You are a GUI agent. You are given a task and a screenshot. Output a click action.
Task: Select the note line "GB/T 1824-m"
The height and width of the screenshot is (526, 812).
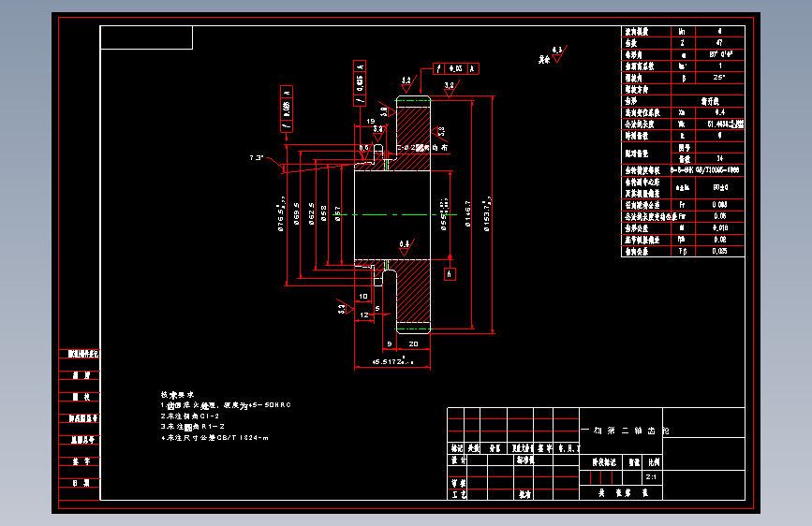[x=214, y=437]
